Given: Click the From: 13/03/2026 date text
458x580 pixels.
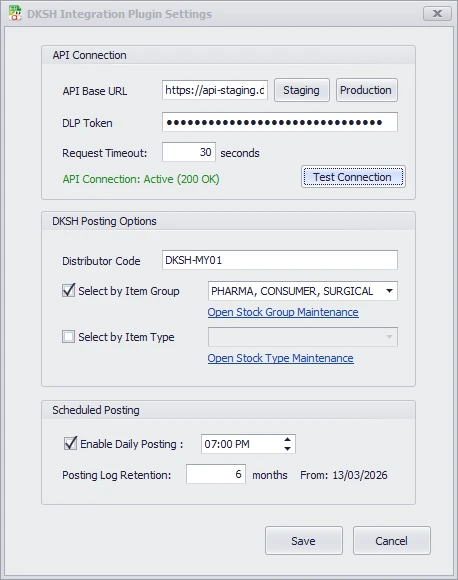Looking at the screenshot, I should (x=344, y=475).
